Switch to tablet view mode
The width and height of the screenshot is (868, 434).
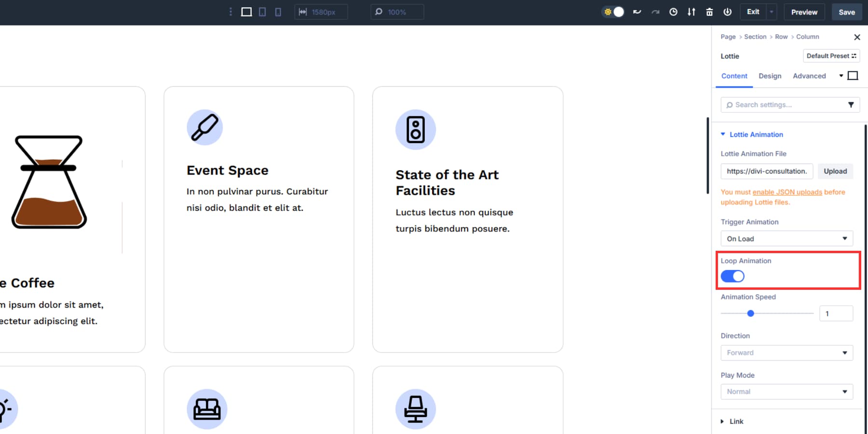point(262,12)
